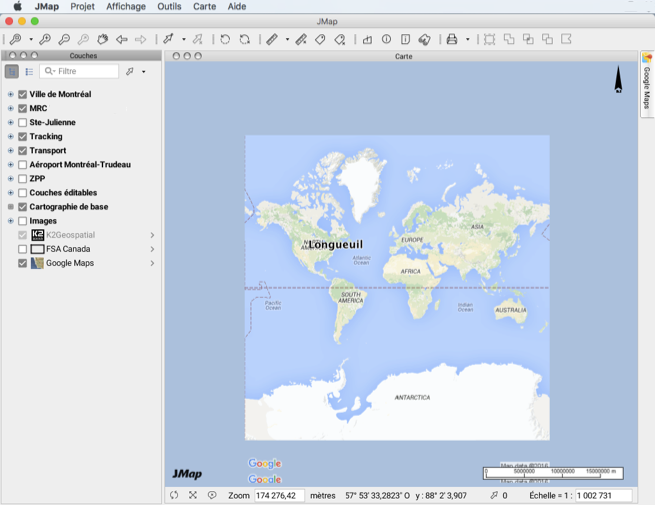
Task: Open the Google Maps layer chevron
Action: click(152, 263)
